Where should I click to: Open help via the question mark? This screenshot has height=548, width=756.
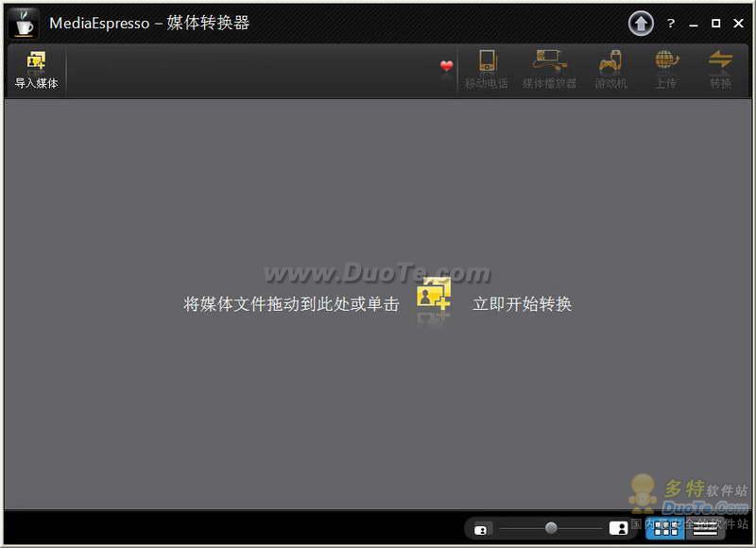click(671, 23)
